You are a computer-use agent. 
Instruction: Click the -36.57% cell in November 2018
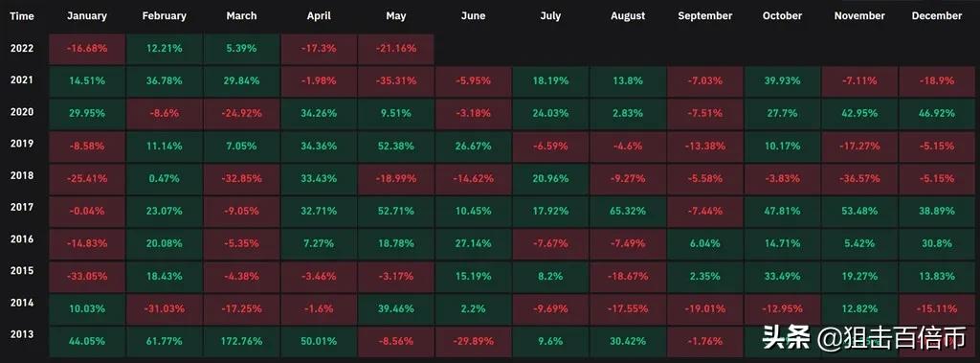click(859, 178)
